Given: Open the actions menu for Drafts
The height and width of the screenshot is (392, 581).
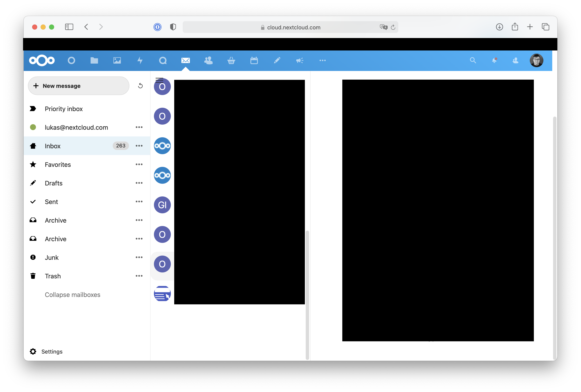Looking at the screenshot, I should 139,183.
